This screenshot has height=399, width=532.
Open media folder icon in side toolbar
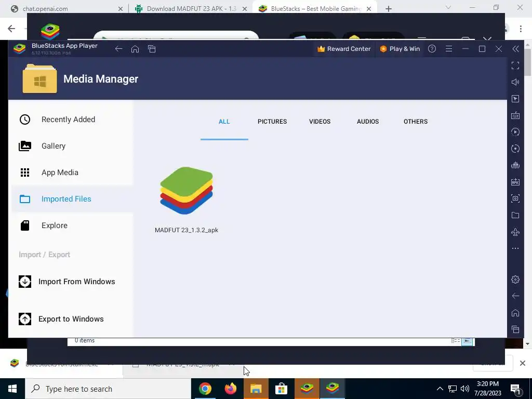[x=515, y=215]
